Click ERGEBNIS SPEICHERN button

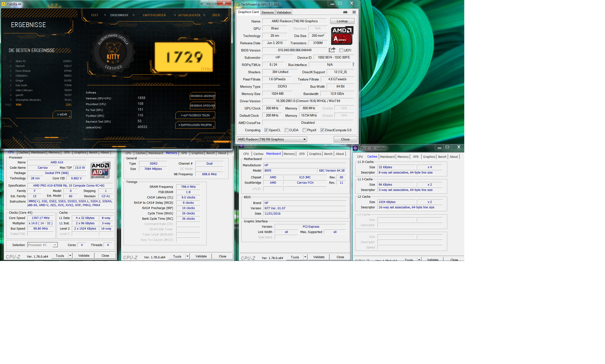(202, 106)
